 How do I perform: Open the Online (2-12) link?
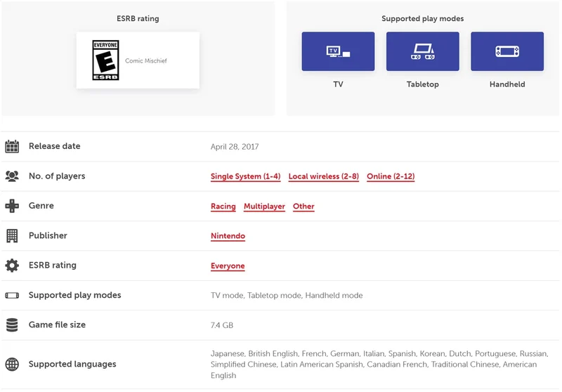391,176
